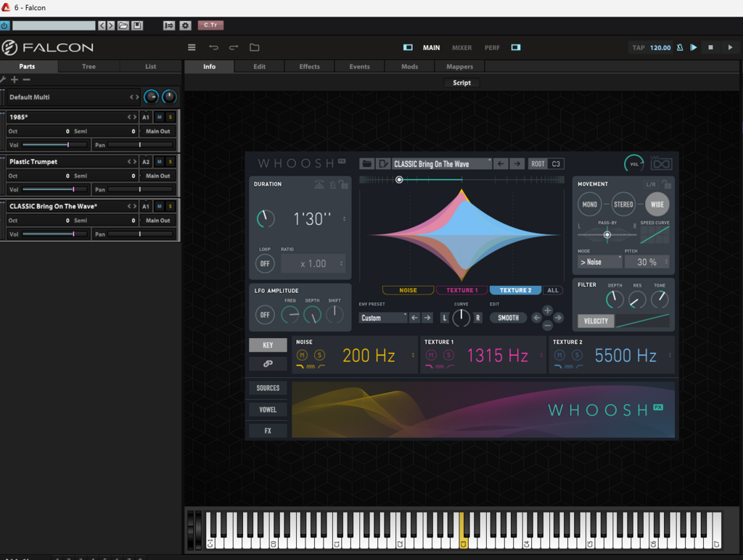
Task: Toggle the plugin power bypass button
Action: click(4, 25)
